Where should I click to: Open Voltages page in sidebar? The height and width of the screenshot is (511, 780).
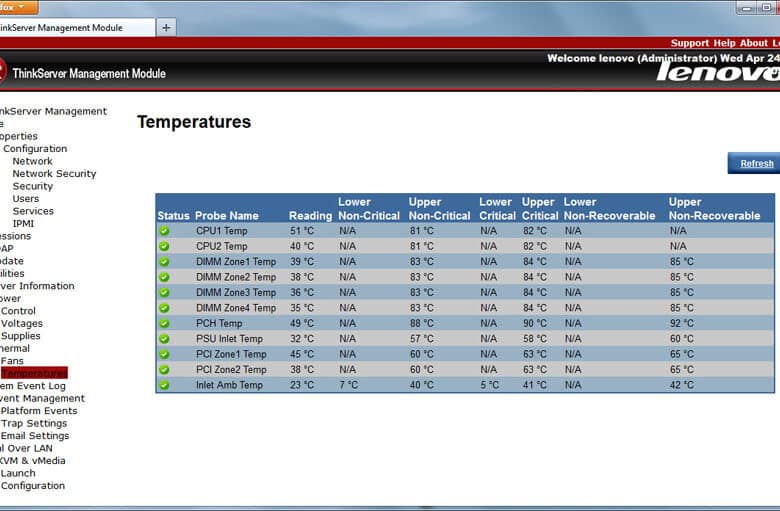point(21,323)
